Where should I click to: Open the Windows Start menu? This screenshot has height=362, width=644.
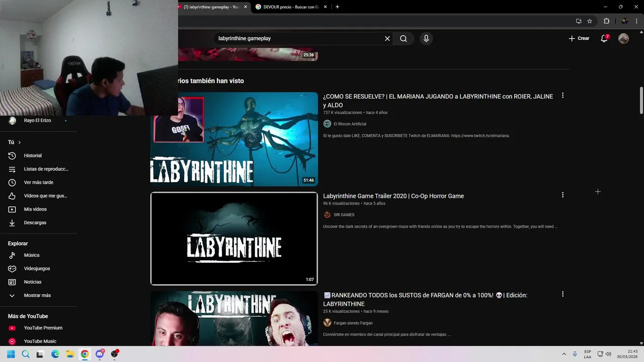pos(11,354)
